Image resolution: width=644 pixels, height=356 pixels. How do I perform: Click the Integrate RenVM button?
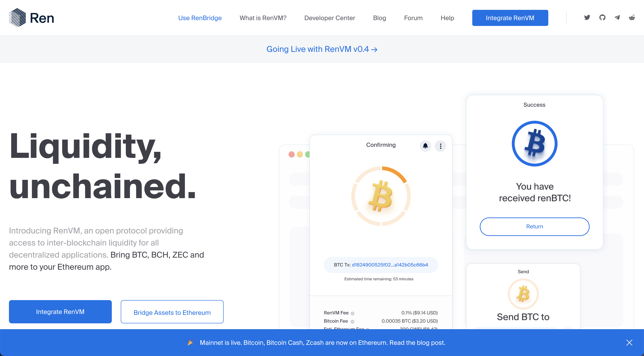510,17
